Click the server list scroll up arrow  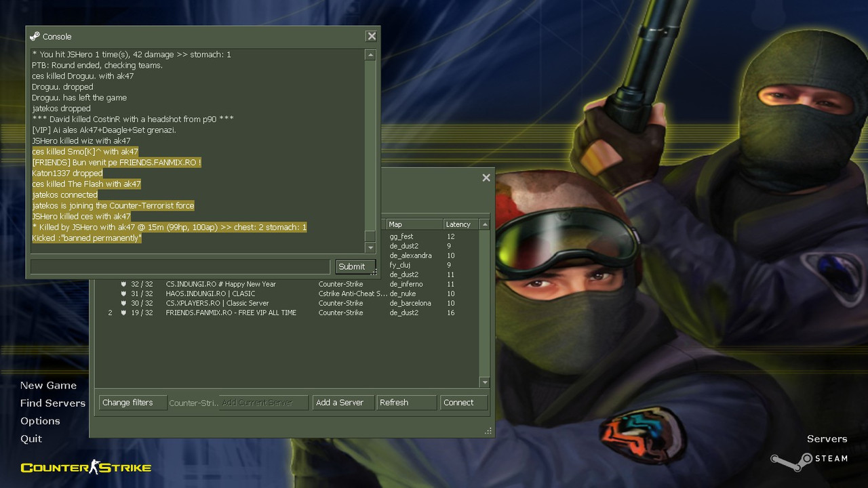pyautogui.click(x=485, y=224)
